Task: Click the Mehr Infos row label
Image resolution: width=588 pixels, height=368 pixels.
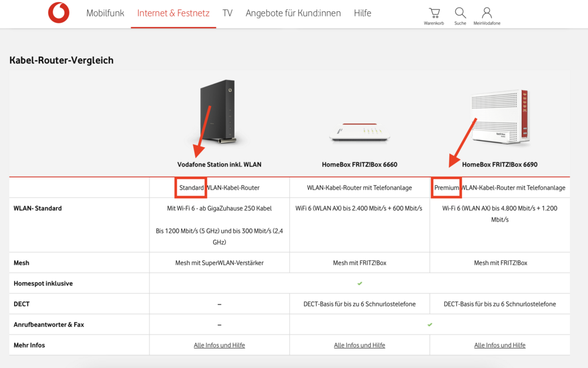Action: (x=29, y=346)
